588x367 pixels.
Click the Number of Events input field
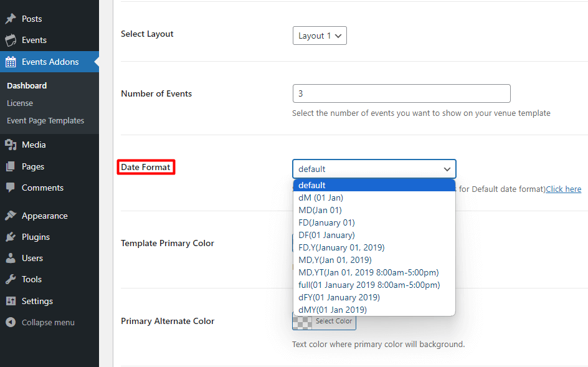coord(401,93)
